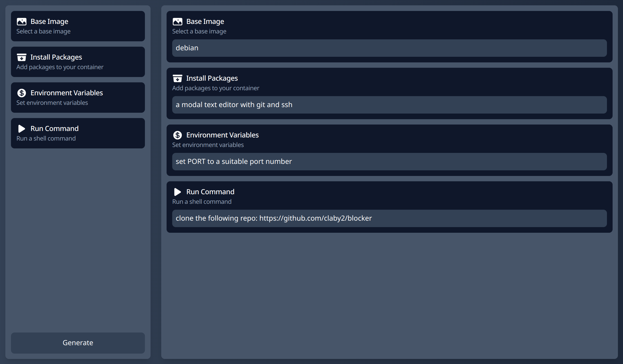The image size is (623, 364).
Task: Click the package icon in the main Install Packages block
Action: click(x=178, y=78)
